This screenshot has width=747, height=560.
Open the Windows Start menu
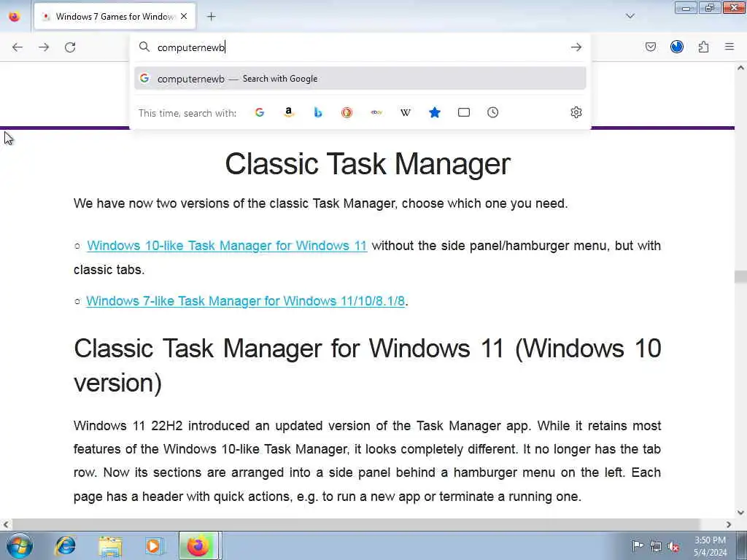click(x=20, y=545)
